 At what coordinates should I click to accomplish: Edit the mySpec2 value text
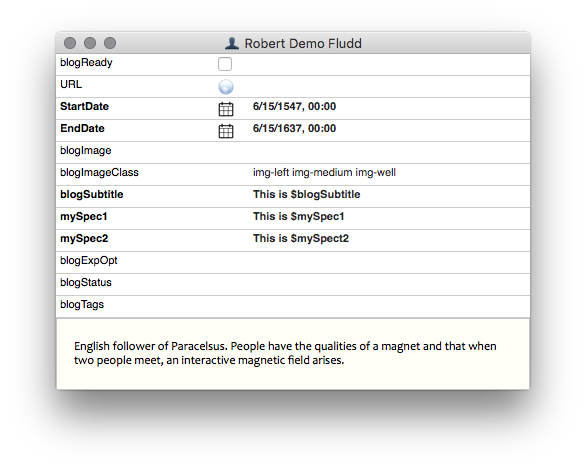tap(300, 239)
